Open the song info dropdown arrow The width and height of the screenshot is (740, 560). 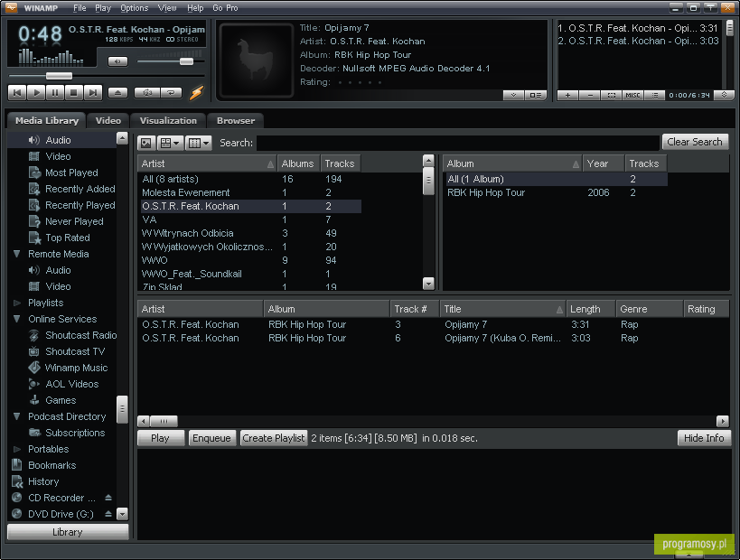point(513,96)
